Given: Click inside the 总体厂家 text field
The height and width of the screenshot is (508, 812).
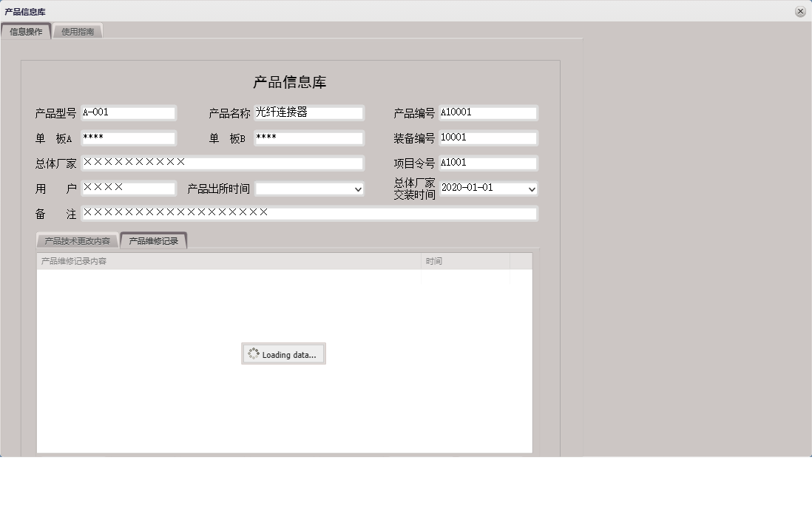Looking at the screenshot, I should click(222, 163).
